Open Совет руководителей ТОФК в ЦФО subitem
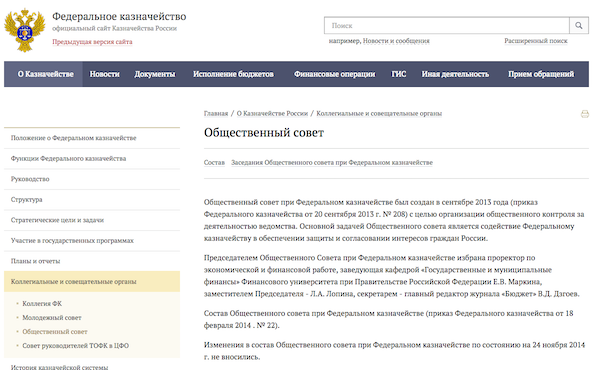Screen dimensions: 605x370 tap(76, 346)
